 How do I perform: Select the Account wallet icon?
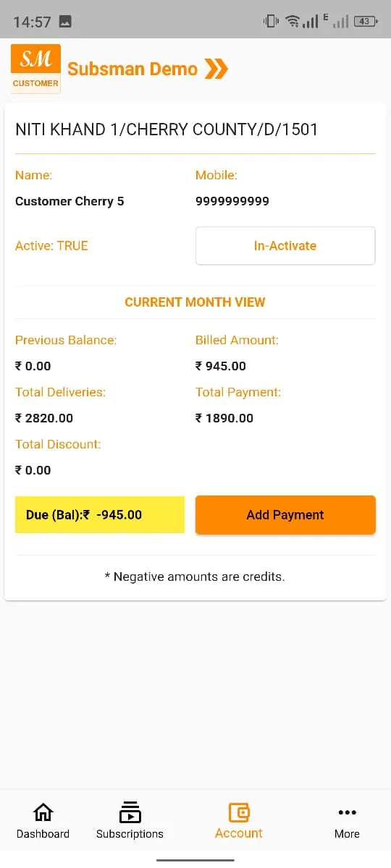(x=239, y=812)
